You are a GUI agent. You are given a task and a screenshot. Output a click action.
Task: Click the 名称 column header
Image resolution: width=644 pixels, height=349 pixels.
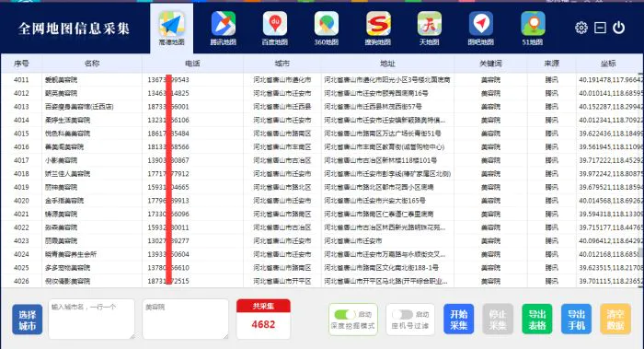coord(92,64)
